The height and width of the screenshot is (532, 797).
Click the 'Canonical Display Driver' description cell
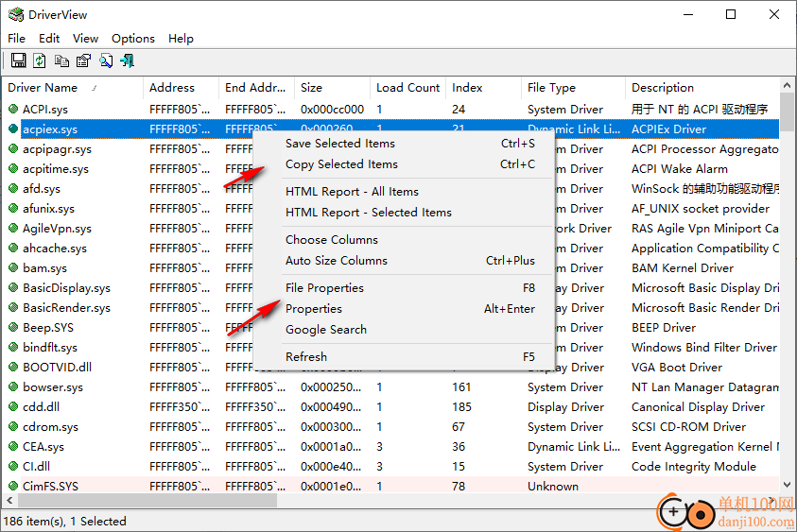click(698, 406)
